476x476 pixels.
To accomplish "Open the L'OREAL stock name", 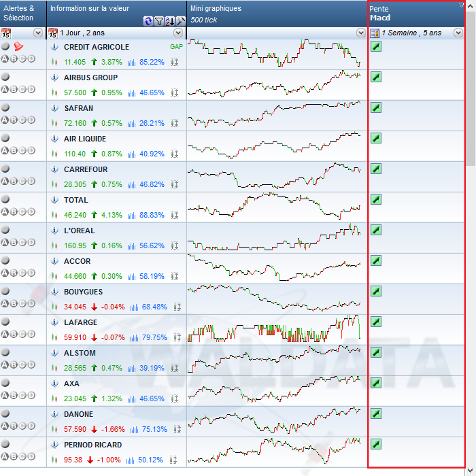I will (x=80, y=231).
